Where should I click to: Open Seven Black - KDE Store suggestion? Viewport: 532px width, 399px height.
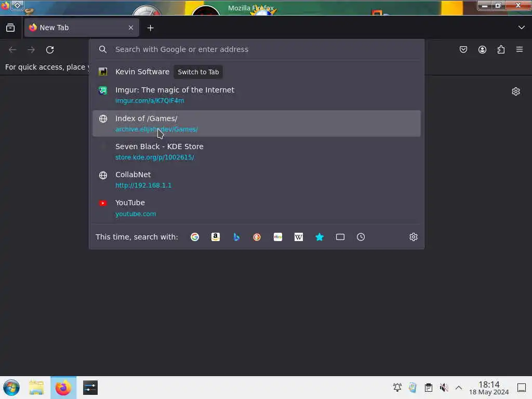pyautogui.click(x=257, y=152)
